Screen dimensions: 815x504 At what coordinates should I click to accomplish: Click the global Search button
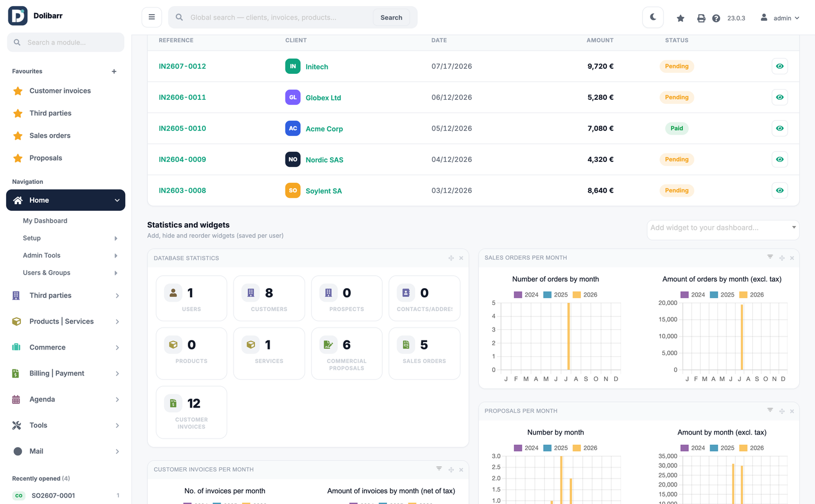[x=391, y=17]
